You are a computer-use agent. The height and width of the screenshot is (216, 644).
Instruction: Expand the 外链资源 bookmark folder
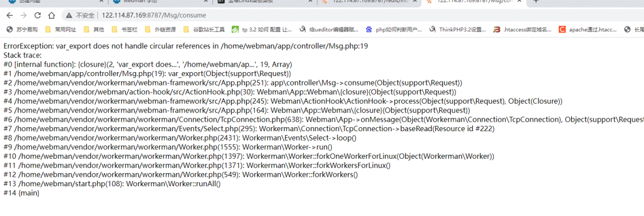click(161, 29)
